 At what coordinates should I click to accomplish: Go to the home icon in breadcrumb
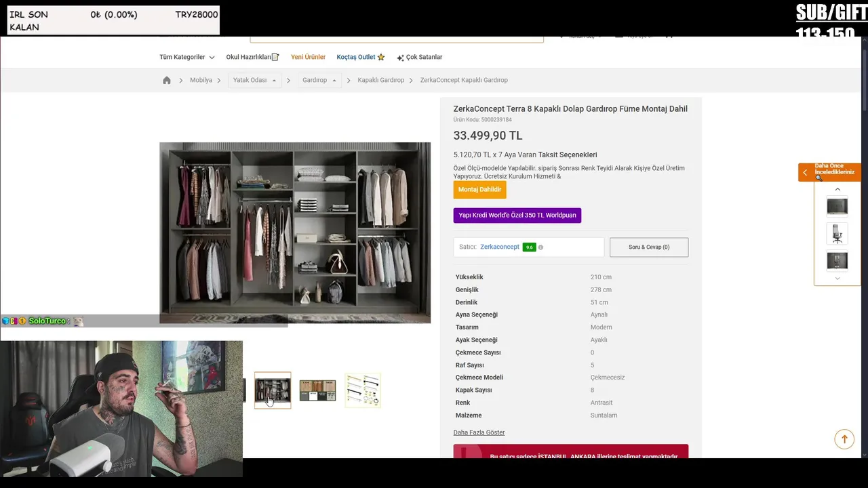coord(167,80)
